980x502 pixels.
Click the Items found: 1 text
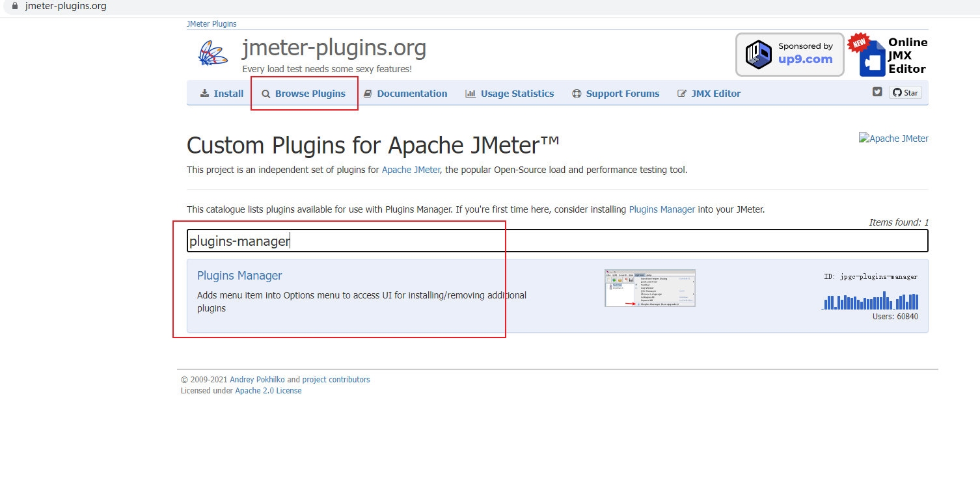pos(899,222)
